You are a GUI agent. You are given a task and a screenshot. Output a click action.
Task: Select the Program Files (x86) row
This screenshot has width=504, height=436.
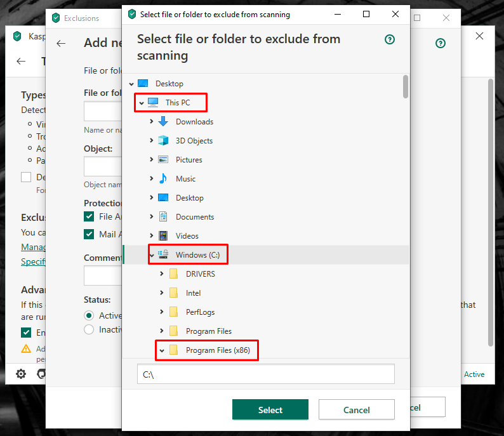(266, 350)
